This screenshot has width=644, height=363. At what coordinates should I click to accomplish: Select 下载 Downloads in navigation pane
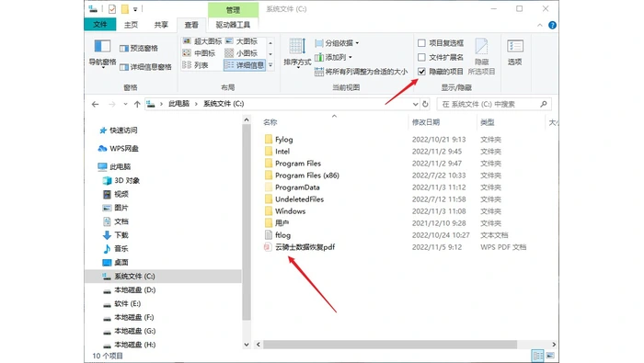tap(115, 235)
